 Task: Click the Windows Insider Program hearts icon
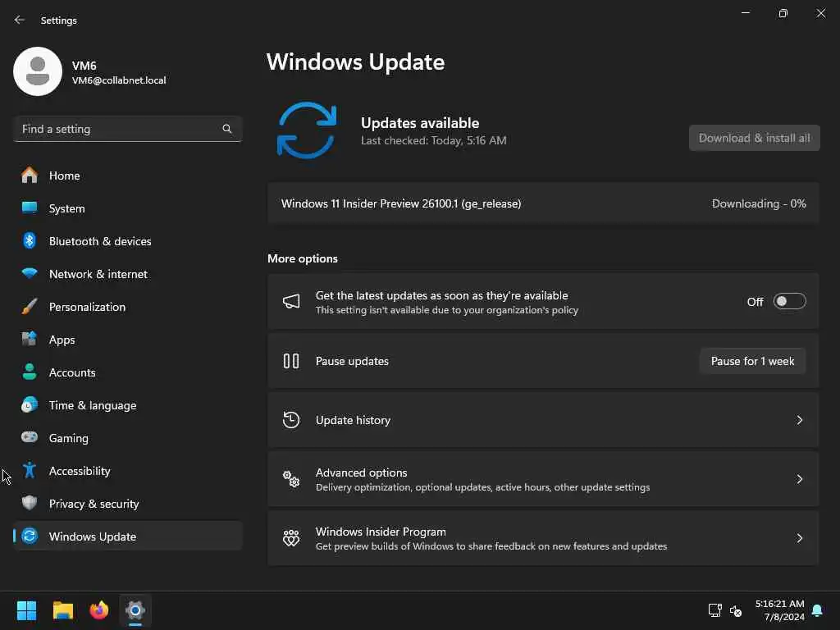pyautogui.click(x=291, y=538)
